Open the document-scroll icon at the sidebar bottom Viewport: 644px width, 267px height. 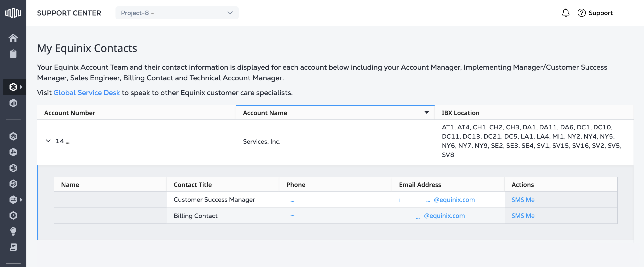(x=13, y=247)
